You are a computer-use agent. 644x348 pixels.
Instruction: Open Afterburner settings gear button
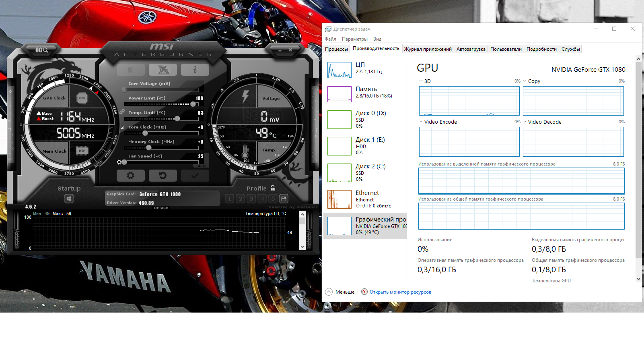[130, 176]
